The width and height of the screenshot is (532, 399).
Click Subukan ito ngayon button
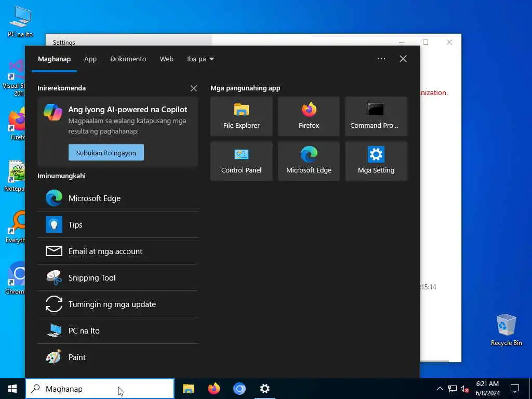click(106, 153)
